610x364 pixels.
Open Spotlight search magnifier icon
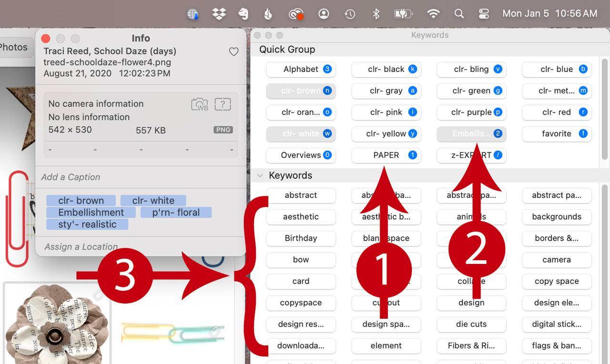[459, 14]
